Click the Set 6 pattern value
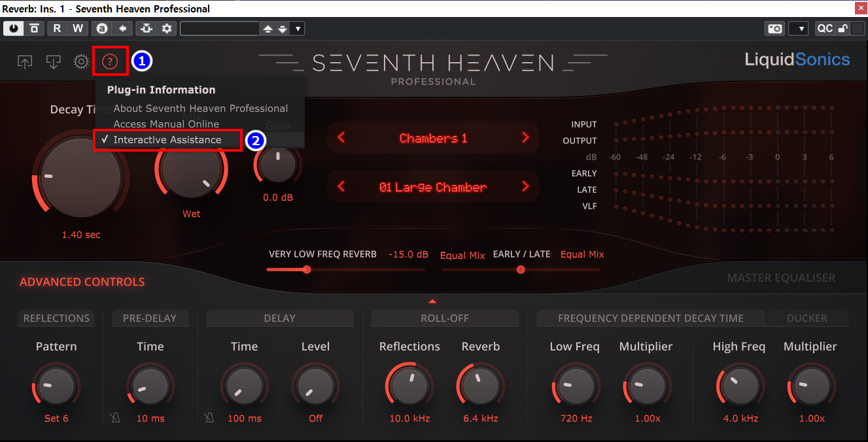This screenshot has width=868, height=442. point(56,418)
